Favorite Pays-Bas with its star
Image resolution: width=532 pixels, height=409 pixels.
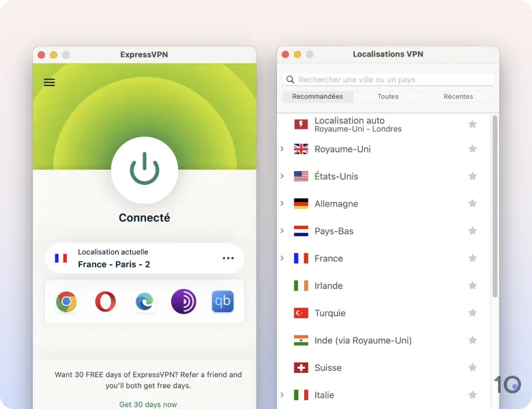pos(472,230)
